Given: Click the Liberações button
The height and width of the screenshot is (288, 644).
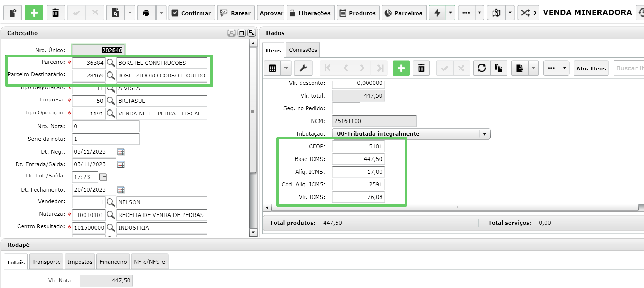Looking at the screenshot, I should (x=311, y=13).
